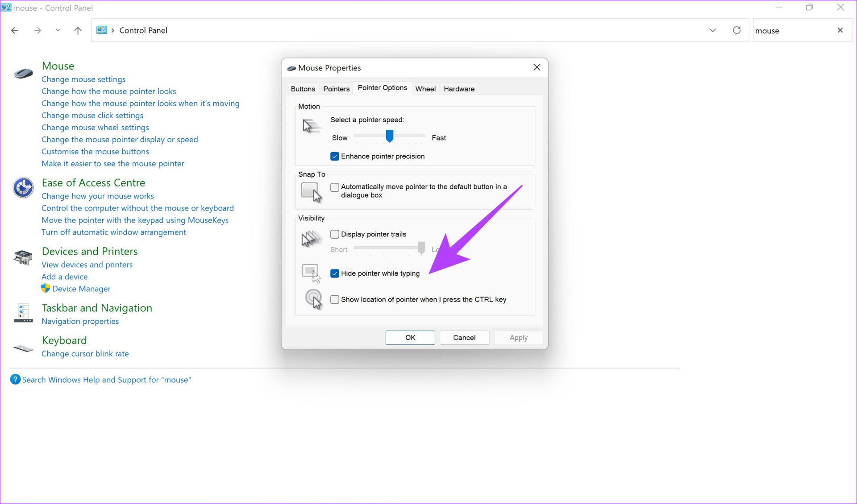857x504 pixels.
Task: Click the pointer speed motion icon
Action: point(311,126)
